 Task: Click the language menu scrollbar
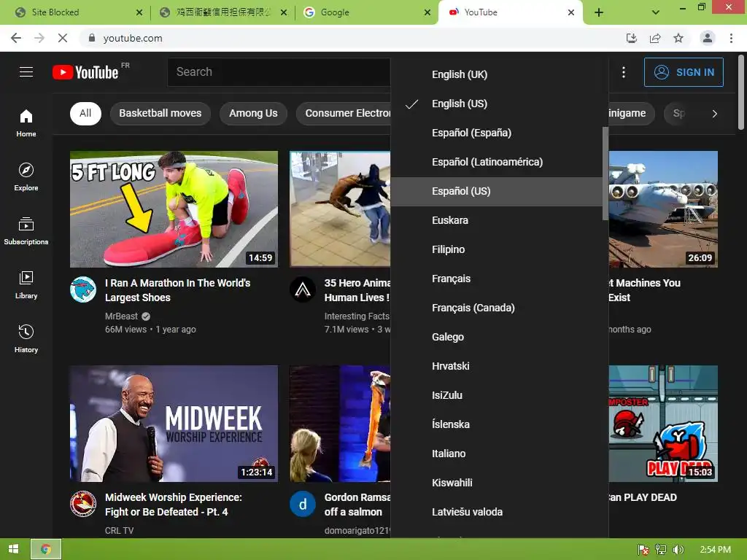pyautogui.click(x=605, y=174)
